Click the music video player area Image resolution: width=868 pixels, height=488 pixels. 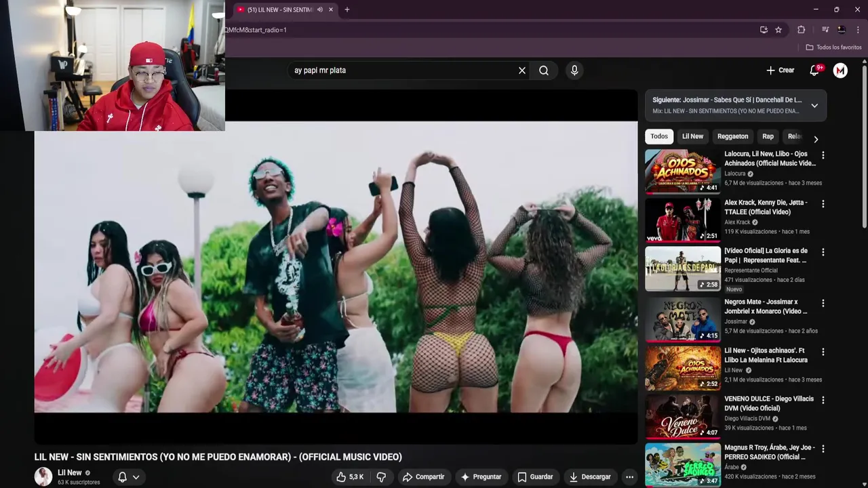pyautogui.click(x=336, y=267)
